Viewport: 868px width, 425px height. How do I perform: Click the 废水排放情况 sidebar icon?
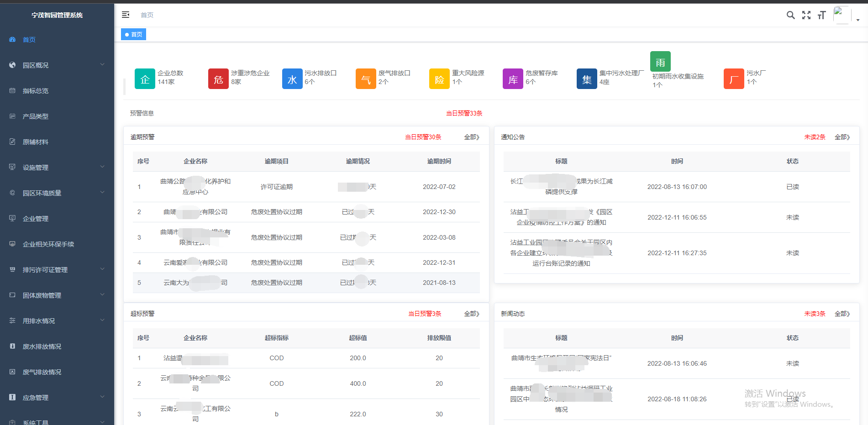click(12, 346)
